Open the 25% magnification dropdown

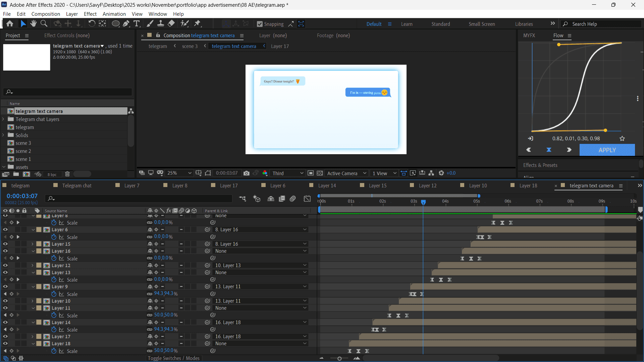[179, 173]
